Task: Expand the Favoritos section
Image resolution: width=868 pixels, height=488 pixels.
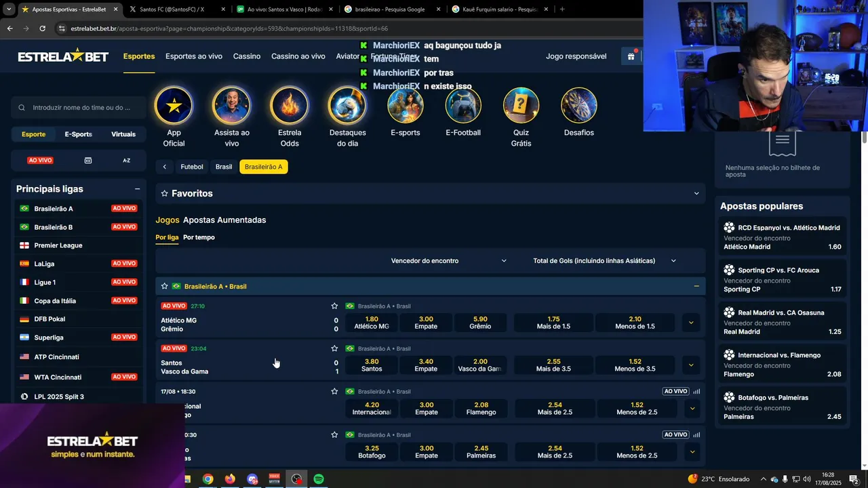Action: click(696, 193)
